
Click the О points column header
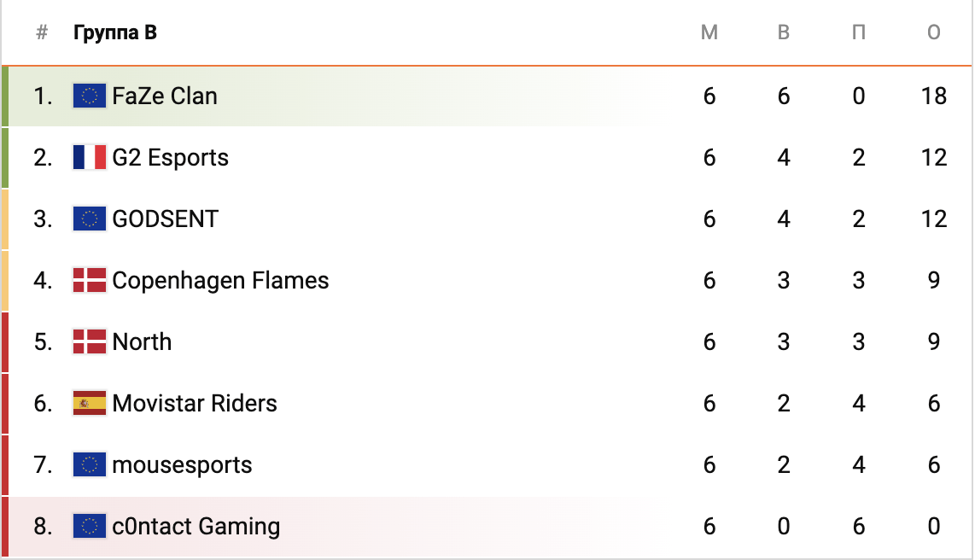pyautogui.click(x=934, y=32)
